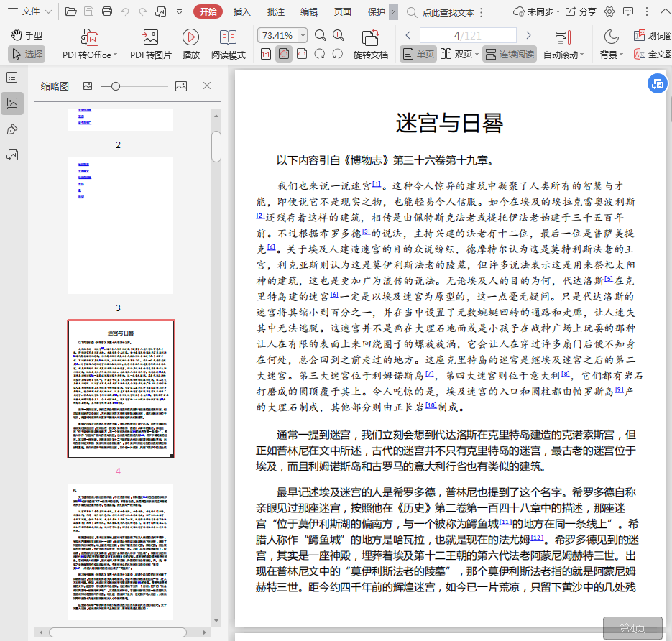Toggle 阅读模式 reading mode
Image resolution: width=672 pixels, height=641 pixels.
coord(229,44)
